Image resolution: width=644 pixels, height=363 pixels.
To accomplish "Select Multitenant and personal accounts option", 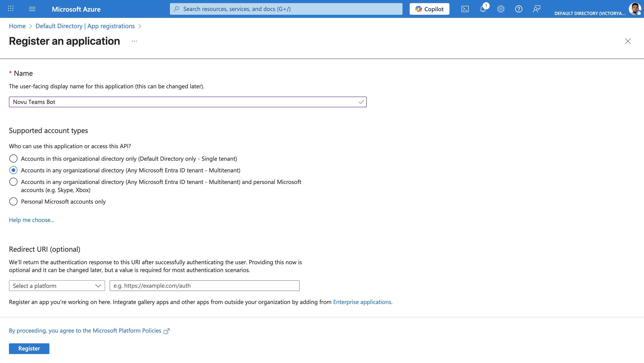I will click(x=13, y=182).
